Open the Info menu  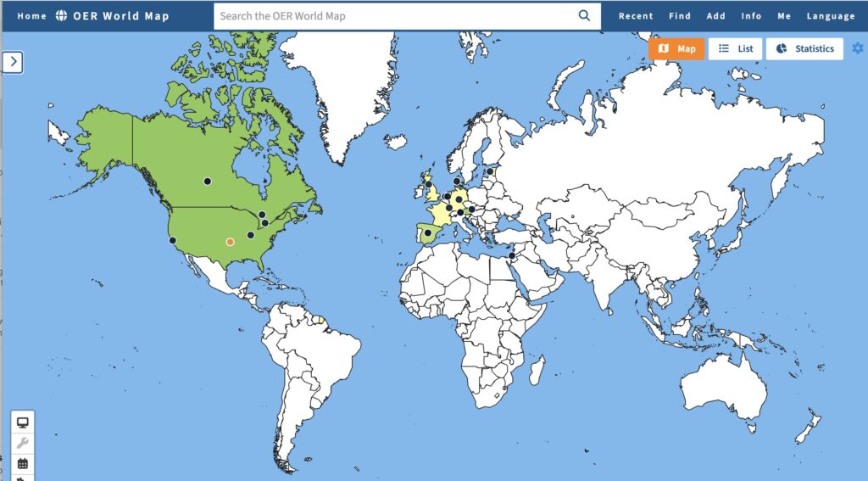point(751,16)
